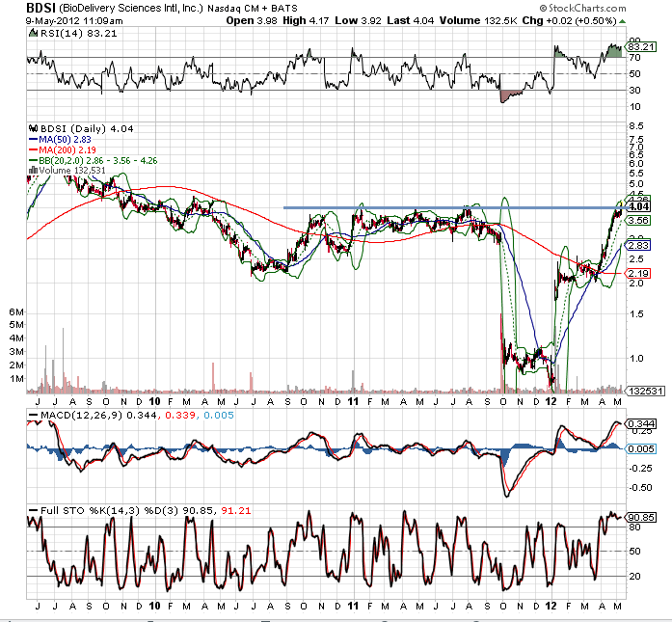Click the green up-triangle change indicator

pos(622,21)
